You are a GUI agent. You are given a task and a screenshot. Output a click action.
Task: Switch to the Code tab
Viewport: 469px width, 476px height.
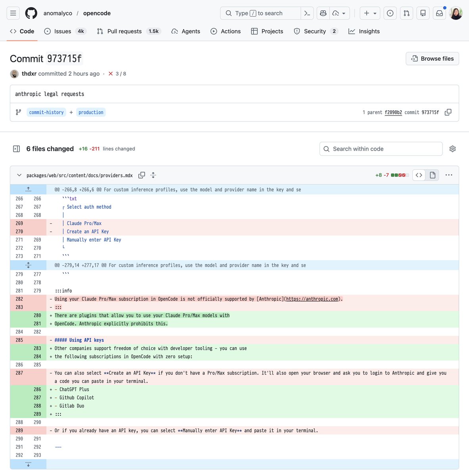coord(22,31)
